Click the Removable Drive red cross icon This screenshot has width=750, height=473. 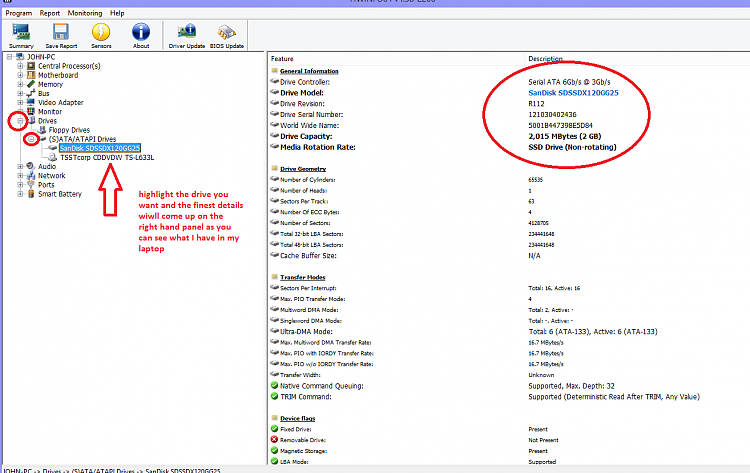(x=274, y=439)
